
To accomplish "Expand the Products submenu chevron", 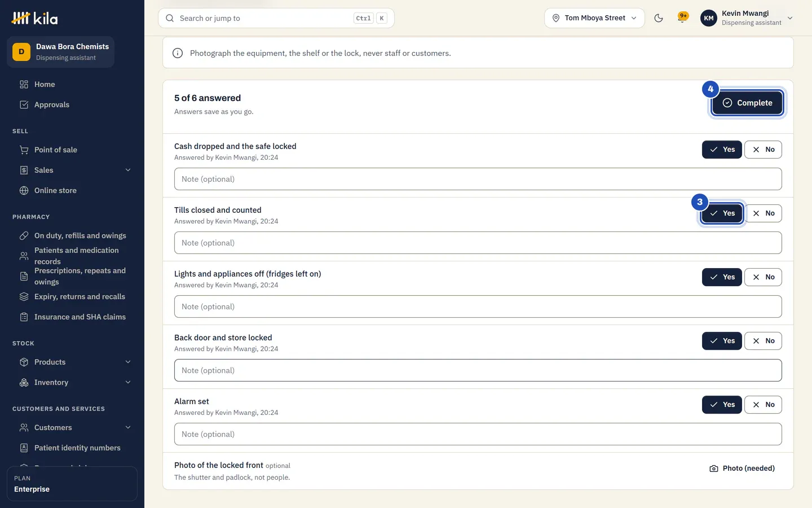I will click(x=128, y=362).
